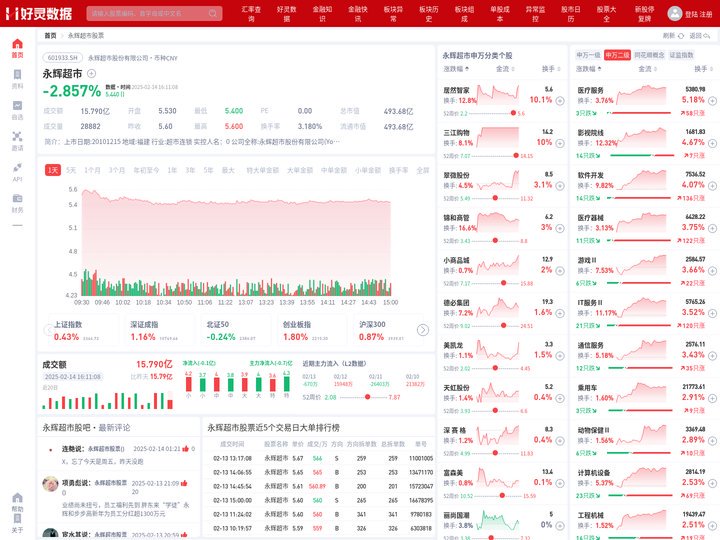Add 小商品城 with its plus icon

(x=560, y=271)
